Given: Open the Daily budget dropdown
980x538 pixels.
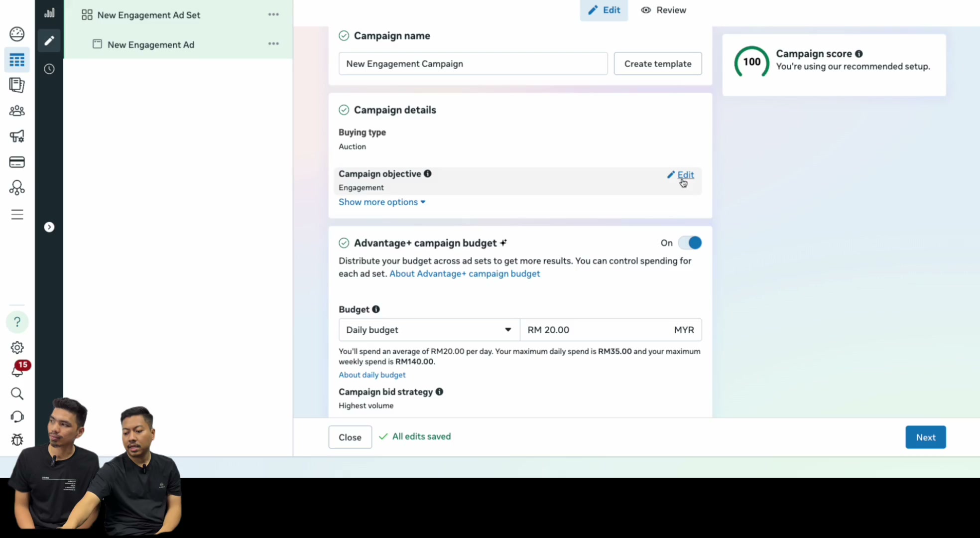Looking at the screenshot, I should coord(429,330).
